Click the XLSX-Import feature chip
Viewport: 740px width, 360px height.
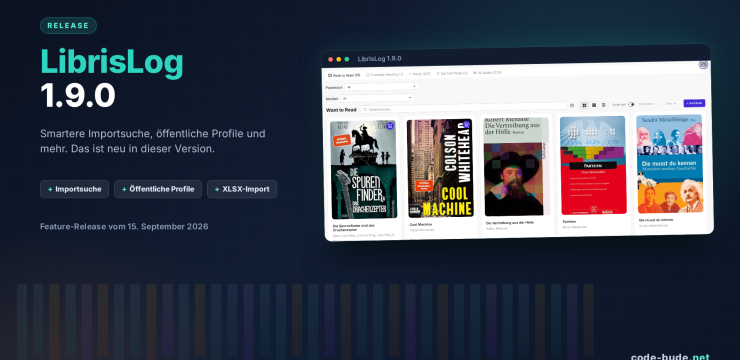click(x=242, y=189)
